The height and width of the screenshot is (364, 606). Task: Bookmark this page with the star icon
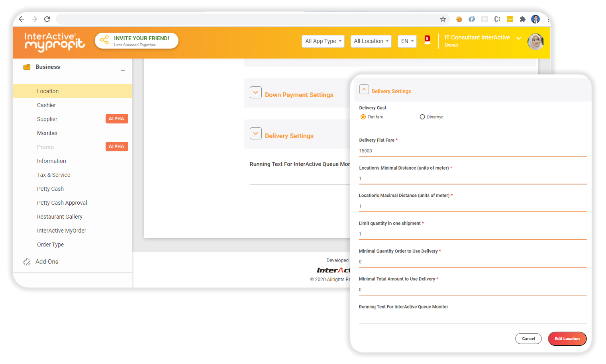[x=443, y=19]
